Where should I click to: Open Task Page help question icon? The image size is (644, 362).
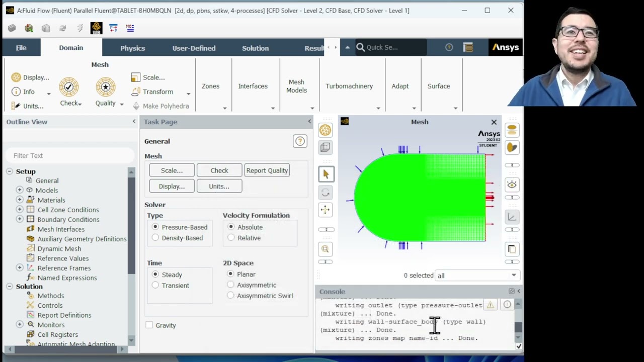pyautogui.click(x=300, y=141)
